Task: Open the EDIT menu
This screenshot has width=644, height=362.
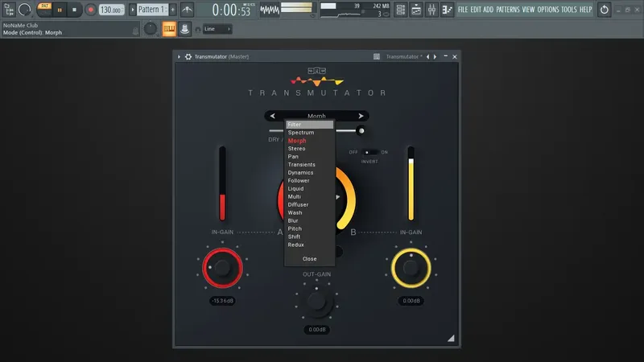Action: (x=476, y=10)
